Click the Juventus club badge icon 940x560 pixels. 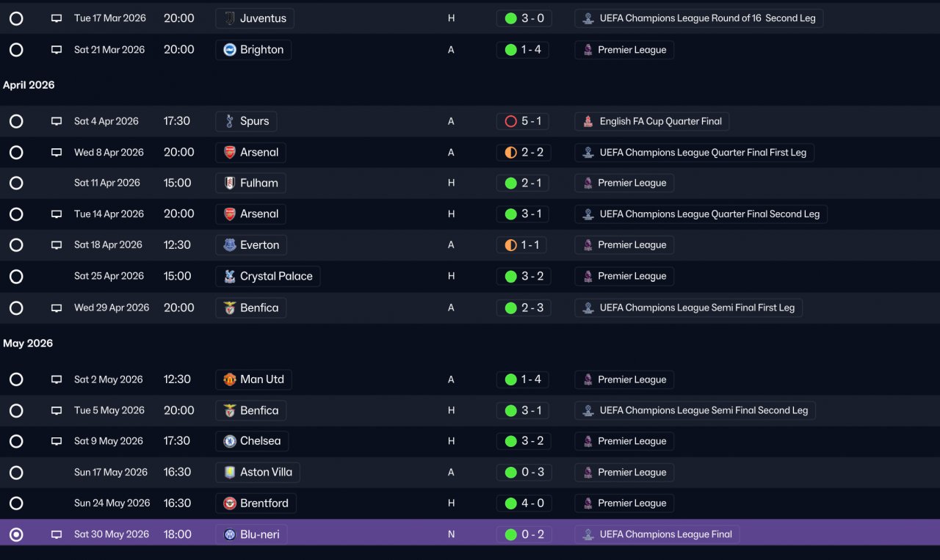pos(230,18)
